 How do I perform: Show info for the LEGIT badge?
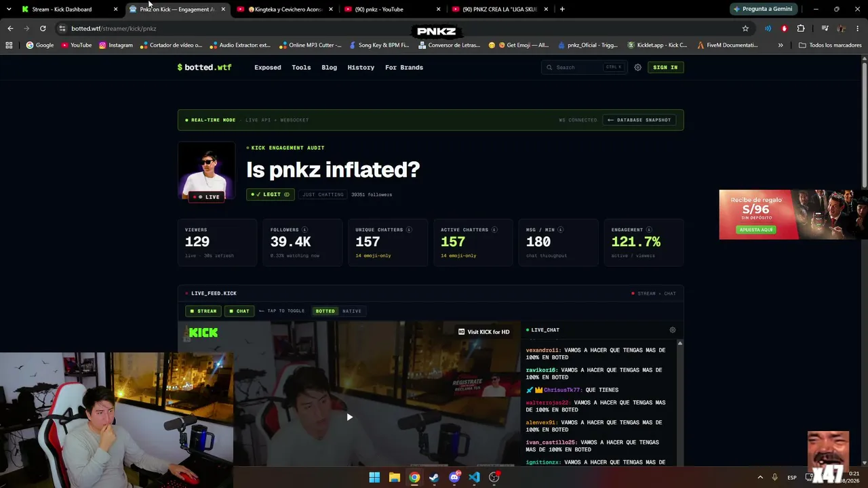287,195
